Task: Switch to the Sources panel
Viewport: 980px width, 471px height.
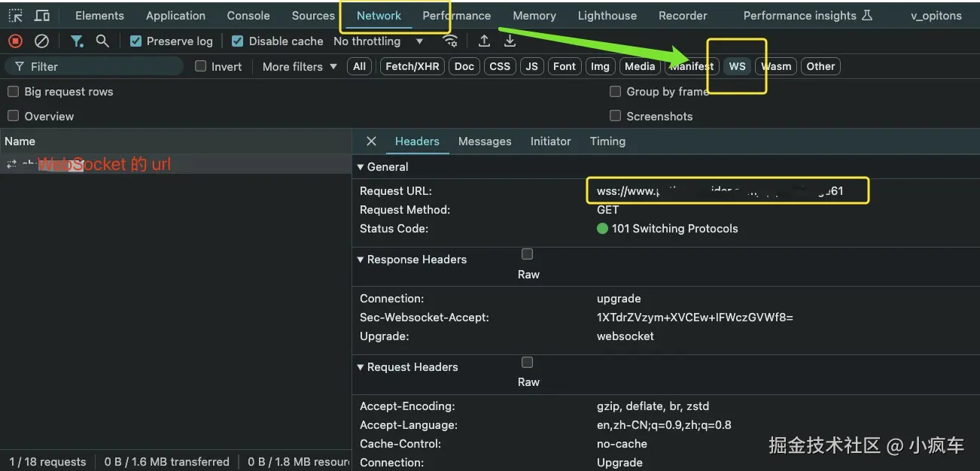Action: point(313,16)
